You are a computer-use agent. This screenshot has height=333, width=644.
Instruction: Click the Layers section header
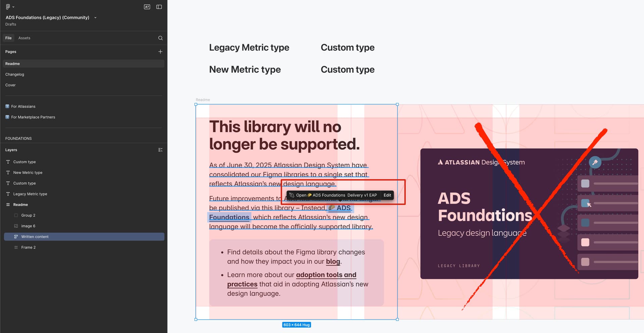pos(11,150)
